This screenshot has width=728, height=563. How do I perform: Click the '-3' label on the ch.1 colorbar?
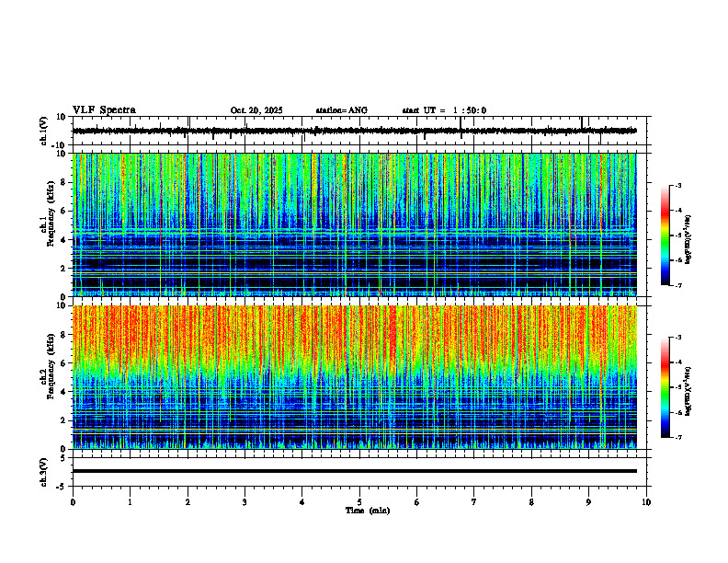pyautogui.click(x=678, y=186)
